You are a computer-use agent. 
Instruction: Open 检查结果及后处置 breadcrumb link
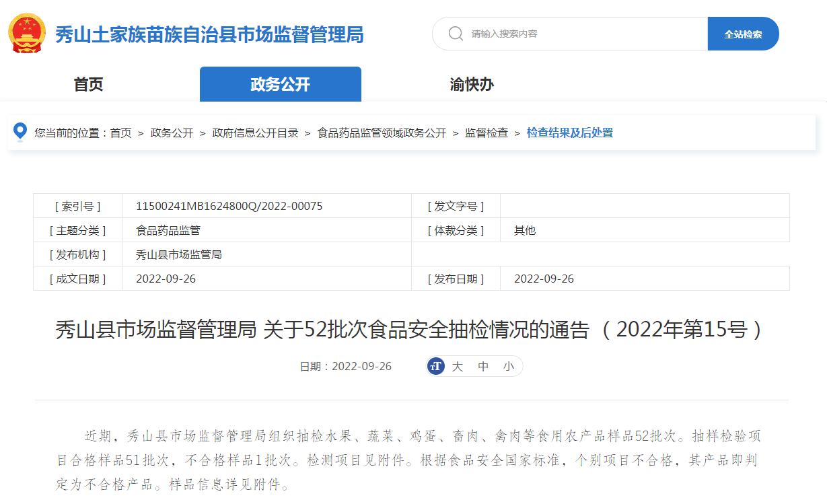pos(570,133)
